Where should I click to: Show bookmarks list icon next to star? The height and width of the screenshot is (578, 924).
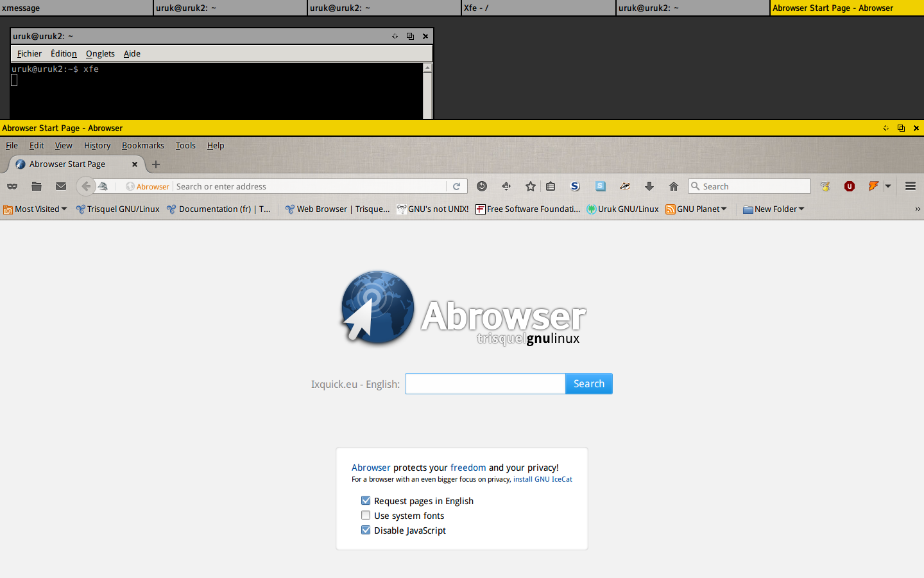[x=551, y=186]
